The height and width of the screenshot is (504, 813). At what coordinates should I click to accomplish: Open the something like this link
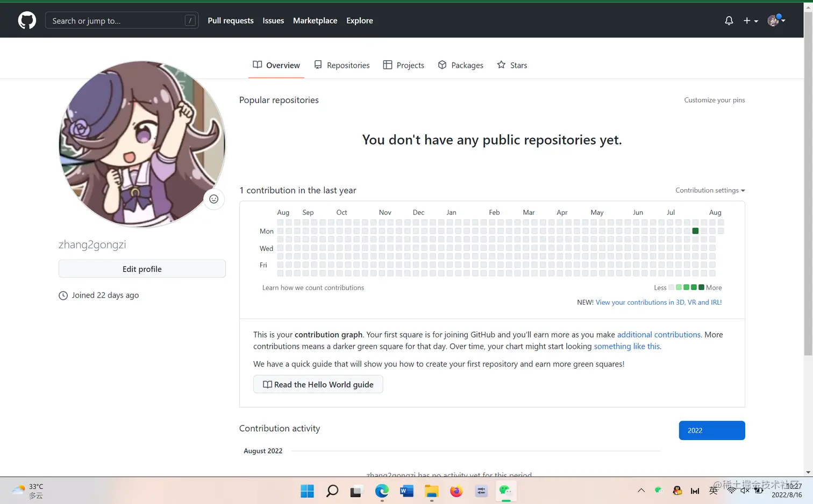point(626,346)
